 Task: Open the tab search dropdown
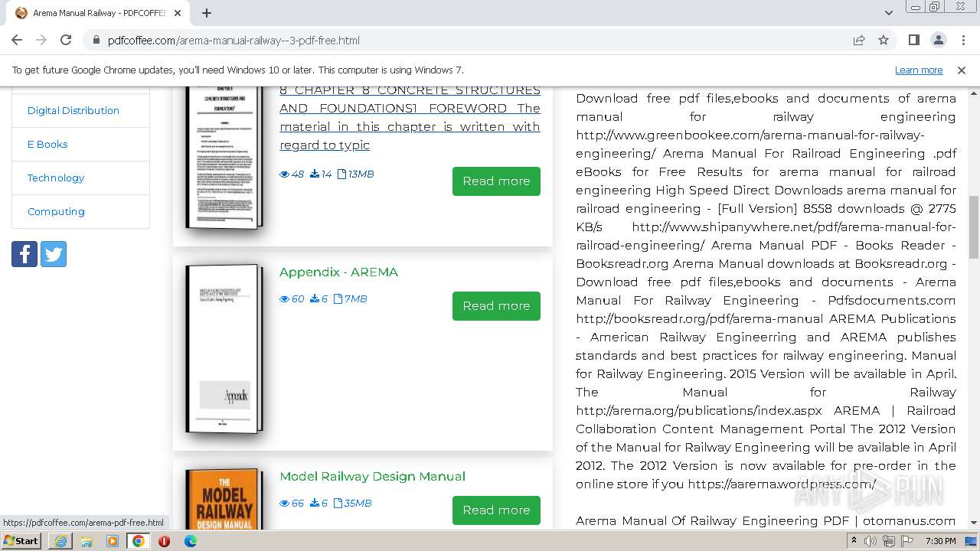click(888, 13)
